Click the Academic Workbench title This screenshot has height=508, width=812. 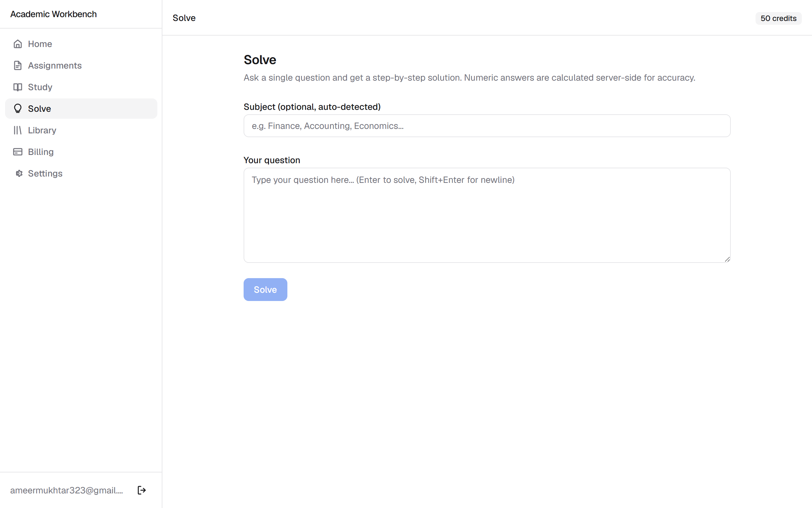click(53, 14)
